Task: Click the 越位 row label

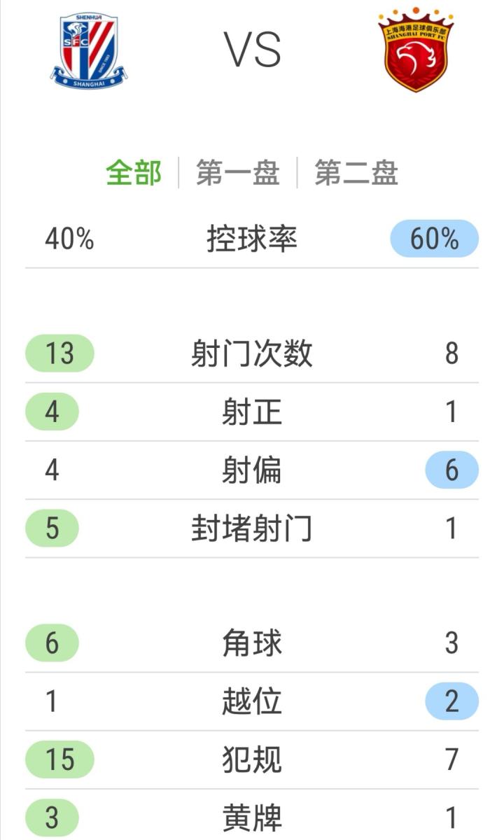Action: click(x=252, y=701)
